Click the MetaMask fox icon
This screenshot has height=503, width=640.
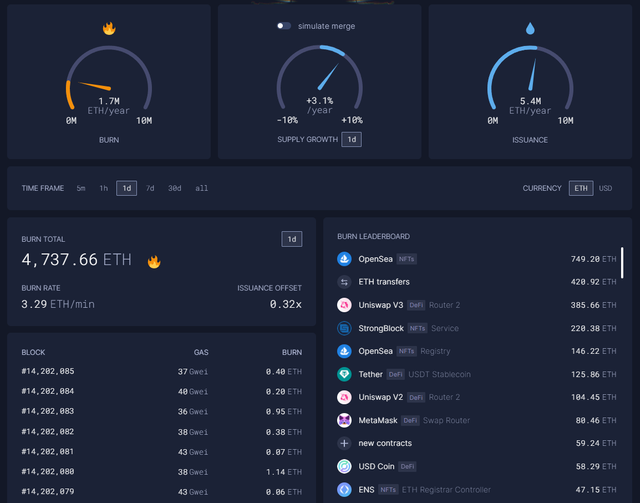(344, 420)
